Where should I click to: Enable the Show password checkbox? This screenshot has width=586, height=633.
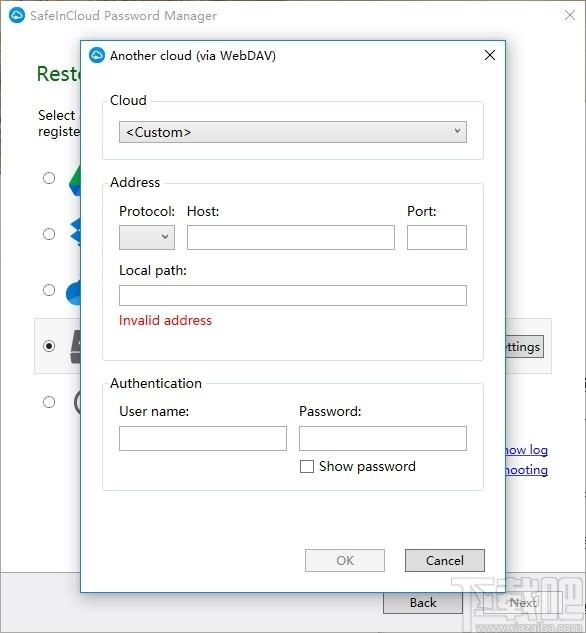307,466
